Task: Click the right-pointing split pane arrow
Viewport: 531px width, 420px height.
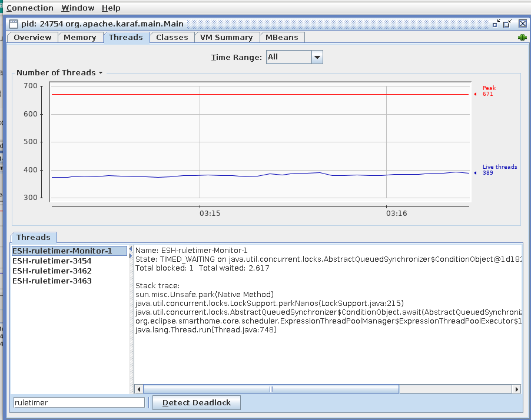Action: [131, 255]
